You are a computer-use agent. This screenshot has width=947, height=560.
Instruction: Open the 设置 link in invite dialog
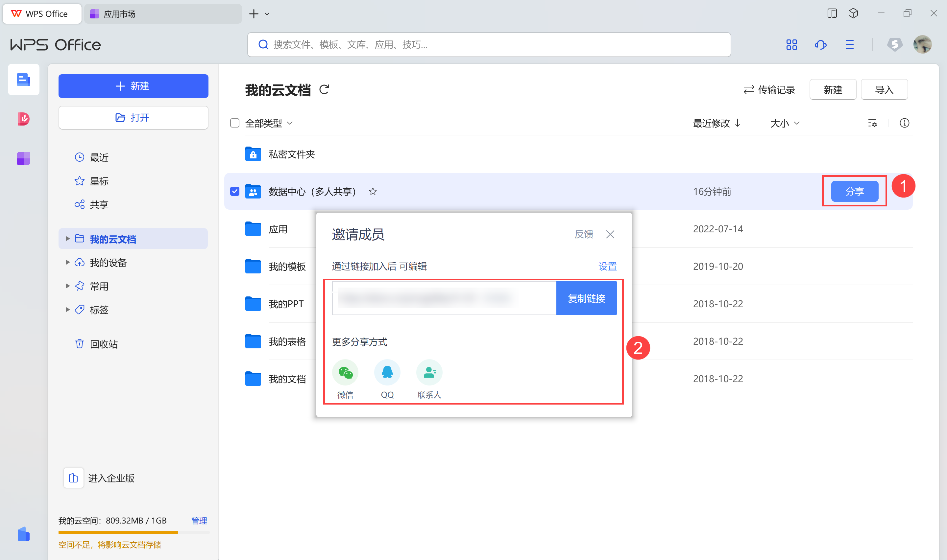[607, 267]
